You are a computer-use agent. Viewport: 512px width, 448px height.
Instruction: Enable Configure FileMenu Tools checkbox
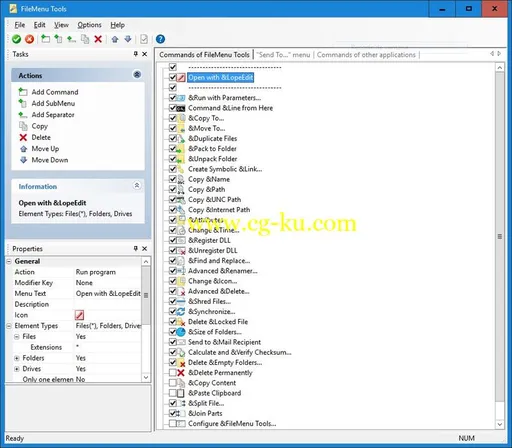point(173,424)
